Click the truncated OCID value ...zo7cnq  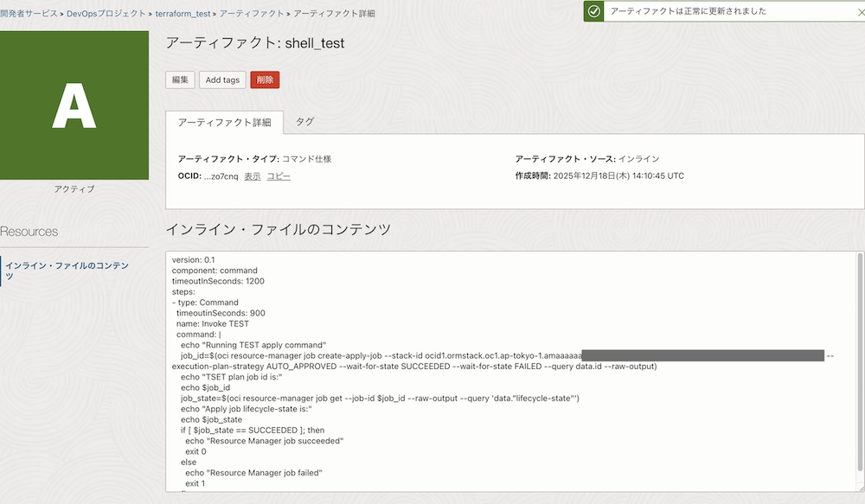point(221,176)
